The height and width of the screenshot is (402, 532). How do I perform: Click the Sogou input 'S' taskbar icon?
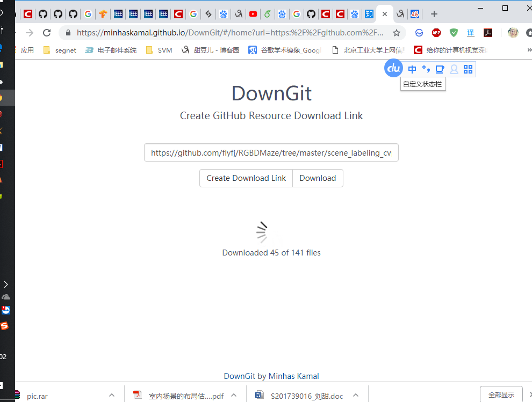[x=4, y=326]
